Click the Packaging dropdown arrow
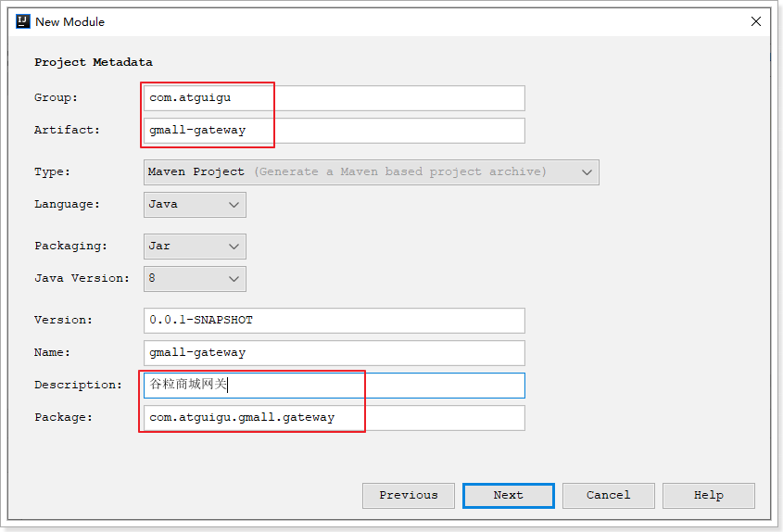Screen dimensions: 783x532 [x=234, y=246]
